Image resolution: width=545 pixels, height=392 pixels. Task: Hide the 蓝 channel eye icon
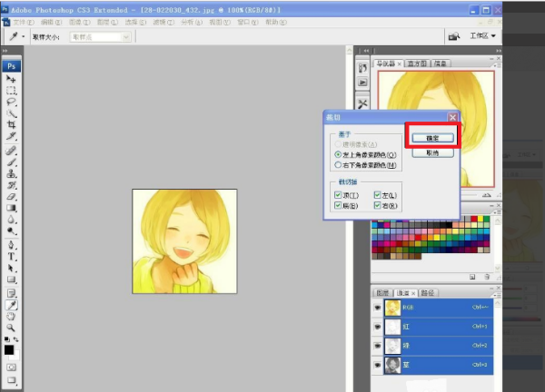(378, 365)
